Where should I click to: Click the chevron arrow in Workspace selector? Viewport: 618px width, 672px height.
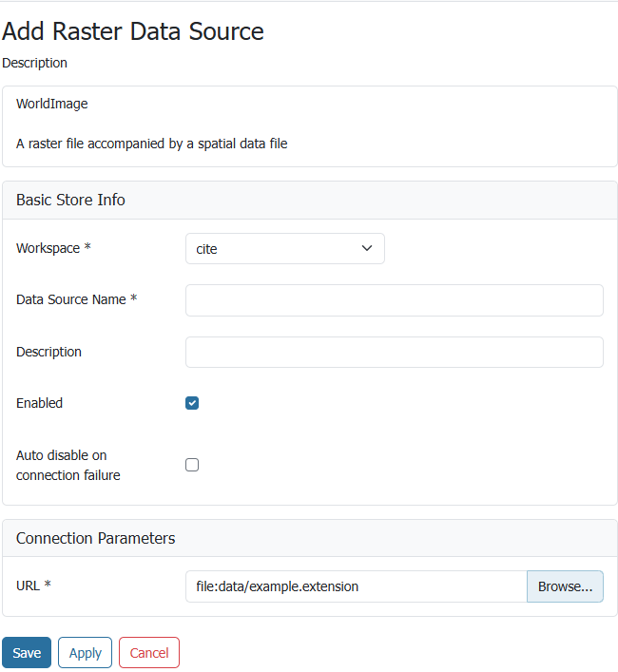pos(367,248)
